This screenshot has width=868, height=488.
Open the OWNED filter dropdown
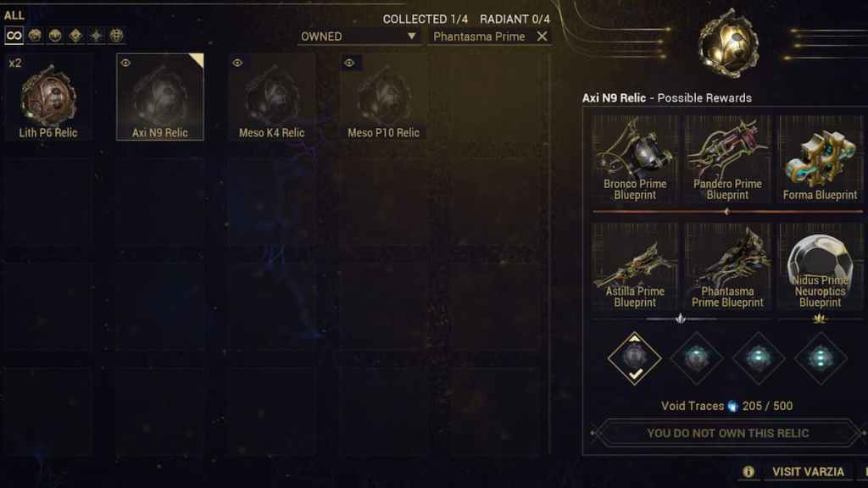coord(359,36)
